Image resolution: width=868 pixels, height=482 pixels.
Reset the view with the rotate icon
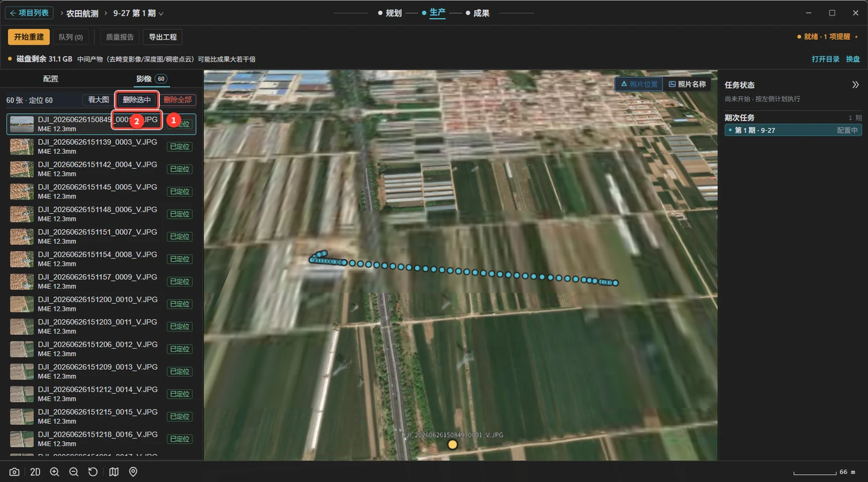point(93,472)
